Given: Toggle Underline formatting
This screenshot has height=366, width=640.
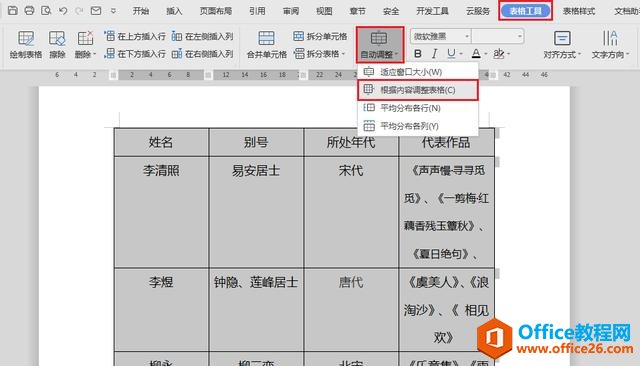Looking at the screenshot, I should click(x=451, y=53).
